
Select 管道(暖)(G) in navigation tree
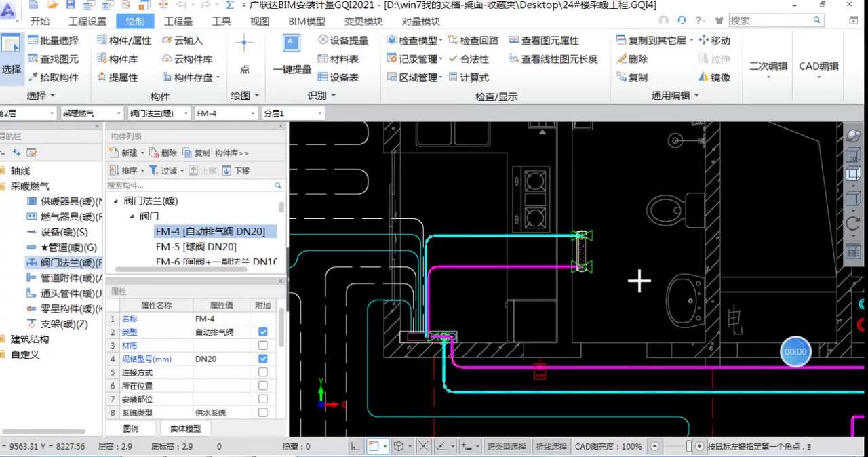point(62,247)
